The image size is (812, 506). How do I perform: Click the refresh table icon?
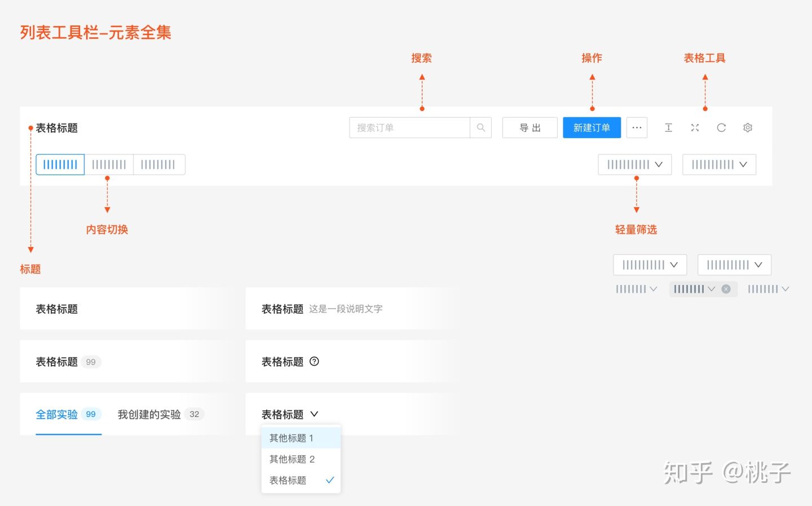(721, 127)
